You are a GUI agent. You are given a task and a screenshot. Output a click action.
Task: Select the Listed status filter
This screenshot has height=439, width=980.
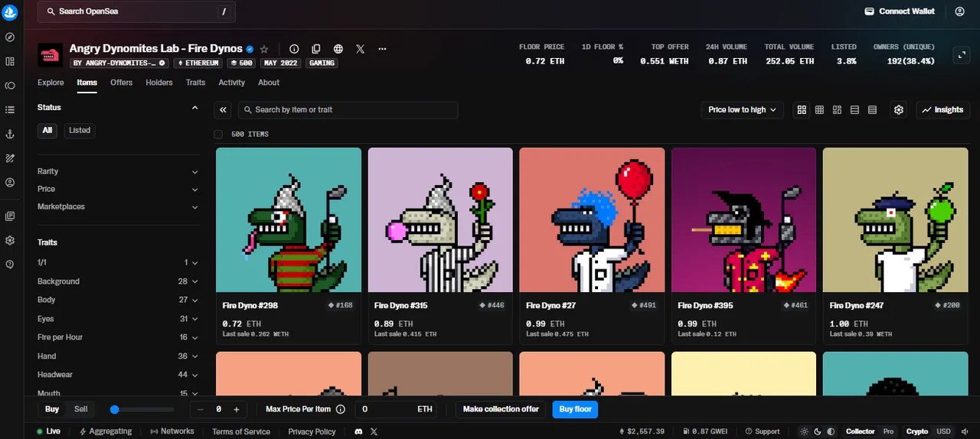point(80,131)
